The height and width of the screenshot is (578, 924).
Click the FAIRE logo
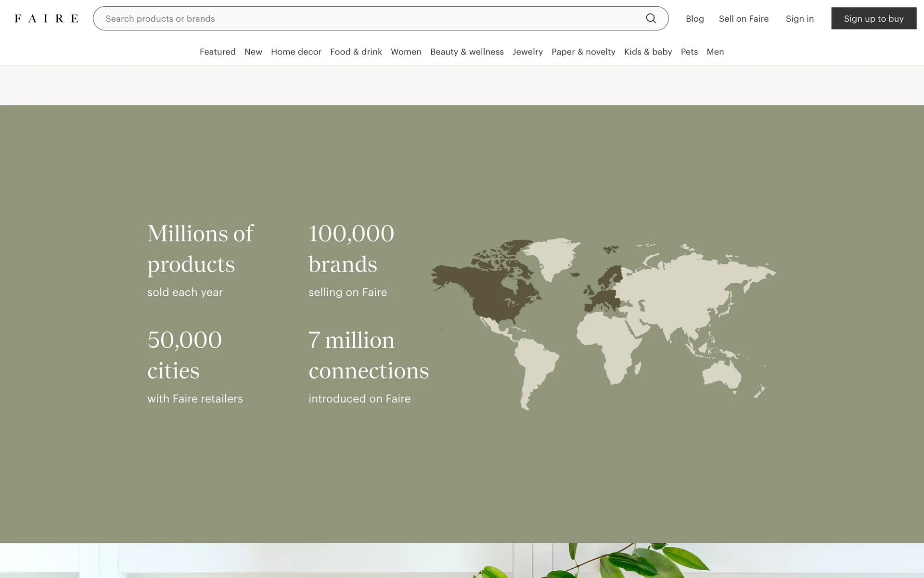47,18
